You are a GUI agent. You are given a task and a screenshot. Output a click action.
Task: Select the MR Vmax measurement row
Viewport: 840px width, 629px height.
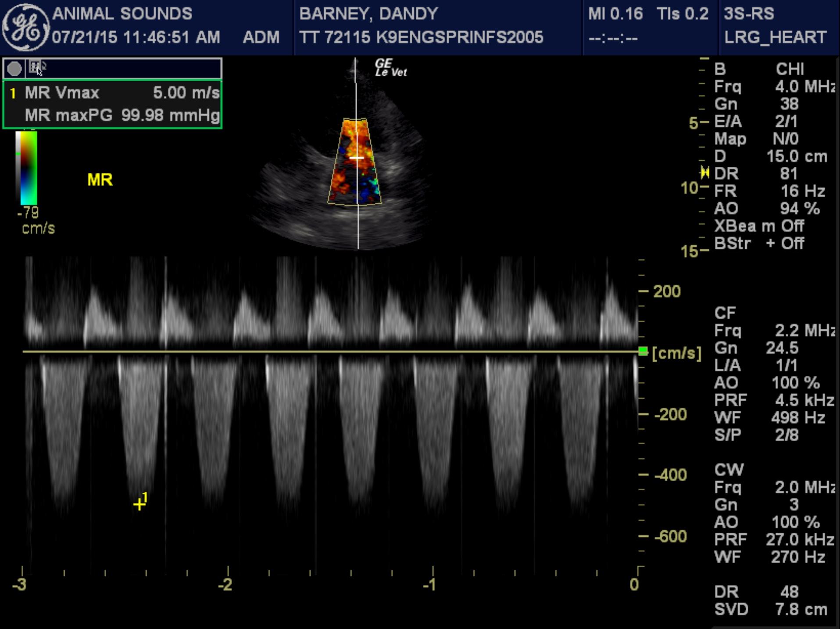coord(112,93)
